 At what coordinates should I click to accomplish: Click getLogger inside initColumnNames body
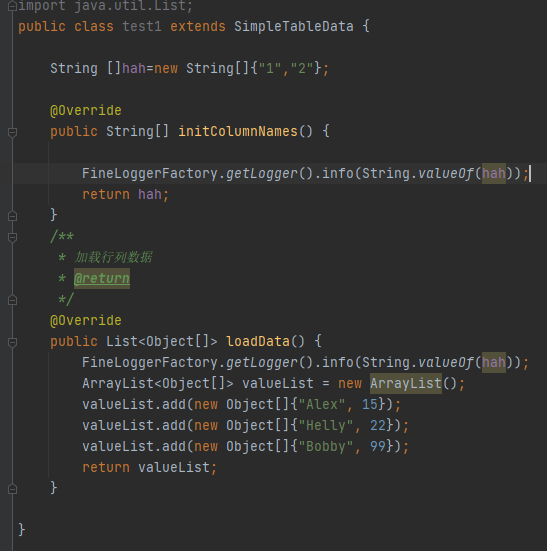tap(262, 174)
